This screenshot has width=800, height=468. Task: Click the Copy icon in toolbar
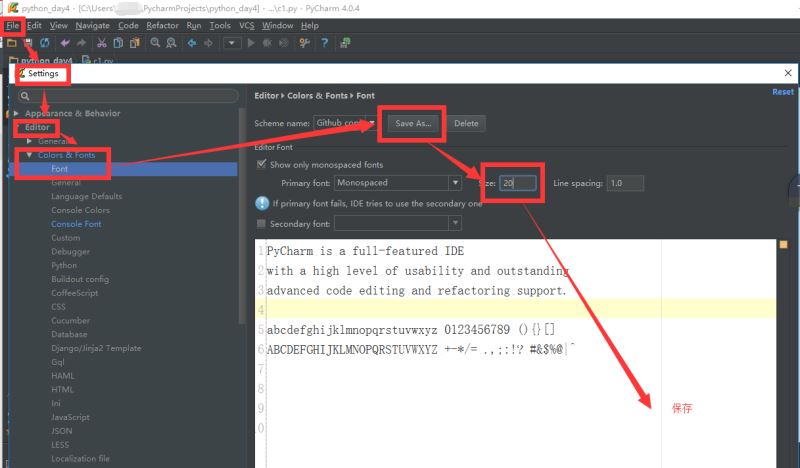[118, 43]
